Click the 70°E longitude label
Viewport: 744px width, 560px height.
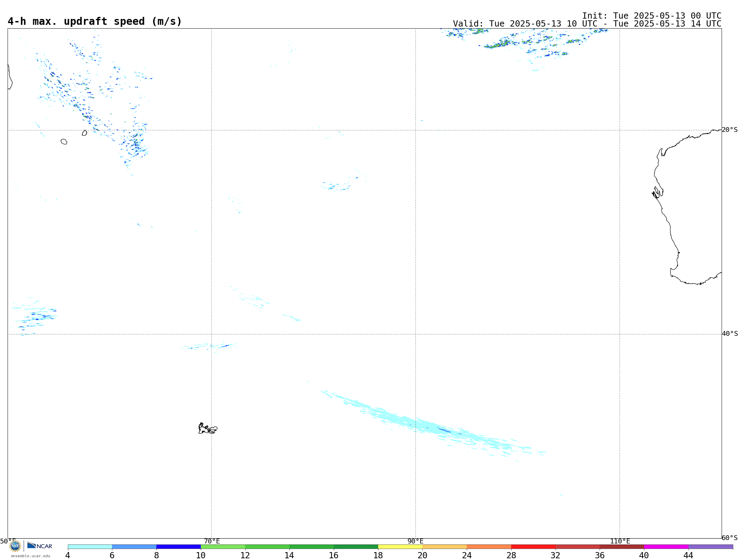click(212, 541)
